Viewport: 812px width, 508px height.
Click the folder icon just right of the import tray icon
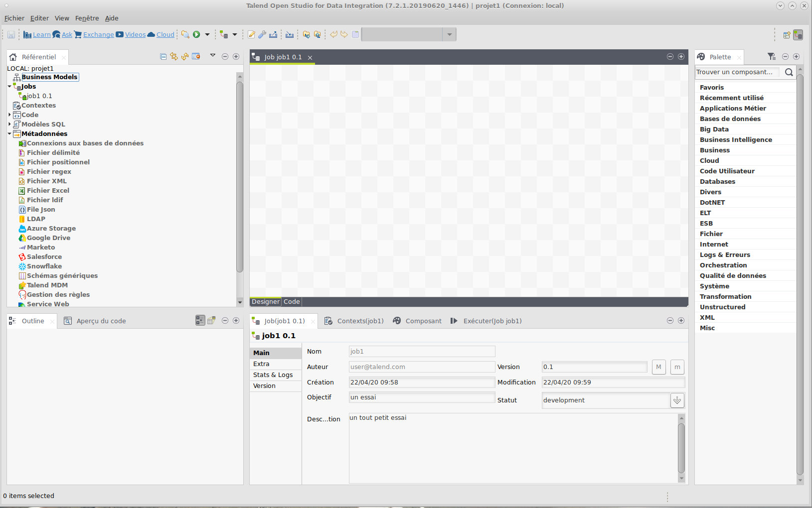(306, 35)
